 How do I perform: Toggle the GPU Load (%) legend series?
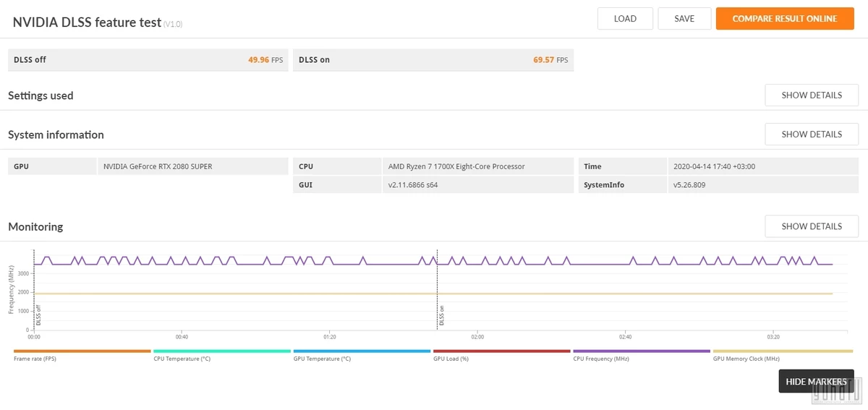[x=501, y=355]
